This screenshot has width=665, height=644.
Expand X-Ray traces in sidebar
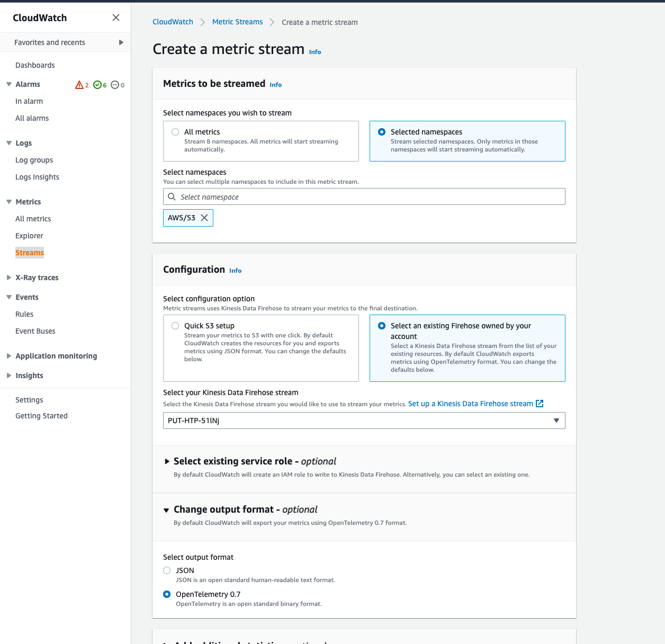tap(9, 278)
